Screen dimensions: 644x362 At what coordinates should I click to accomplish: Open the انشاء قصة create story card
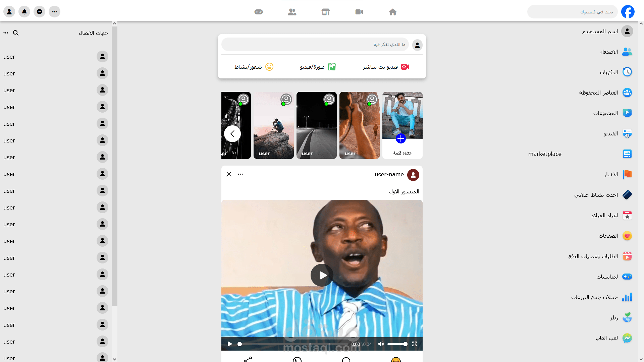402,125
